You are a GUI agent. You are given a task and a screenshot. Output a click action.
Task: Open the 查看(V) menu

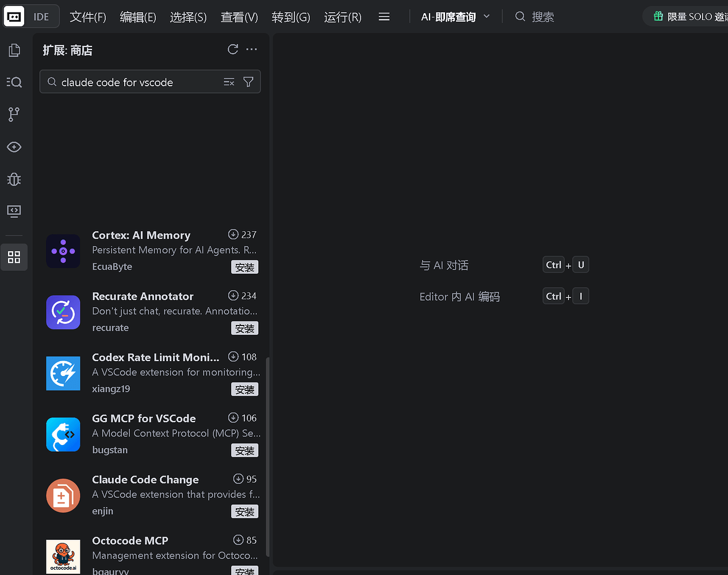239,17
